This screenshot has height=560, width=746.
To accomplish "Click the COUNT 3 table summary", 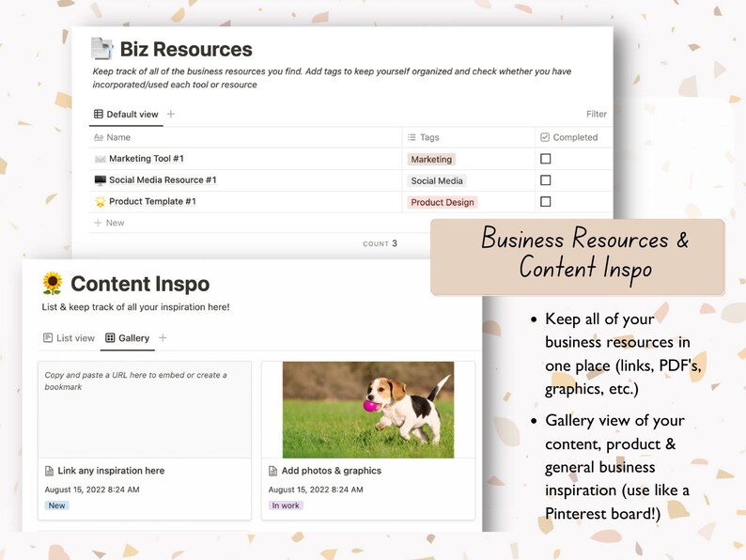I will point(380,243).
